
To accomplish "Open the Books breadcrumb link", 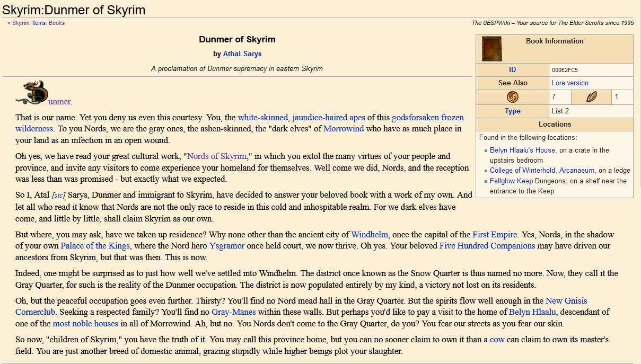I will pyautogui.click(x=57, y=23).
